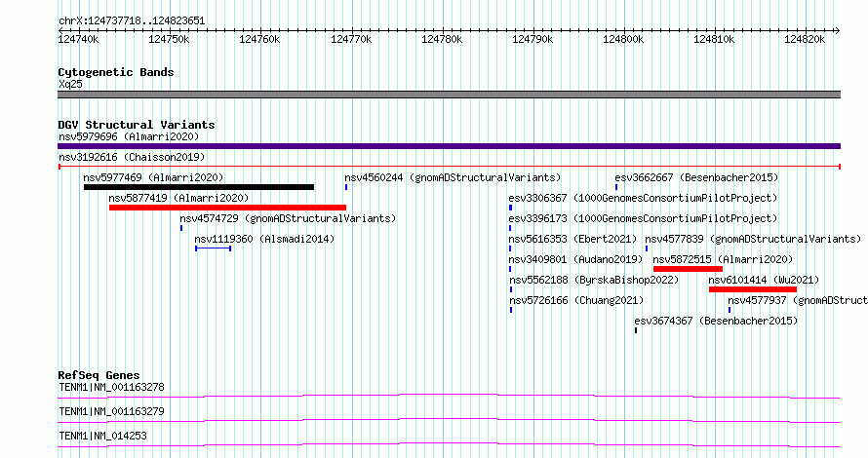Click the 124790k ruler tick label

click(533, 39)
